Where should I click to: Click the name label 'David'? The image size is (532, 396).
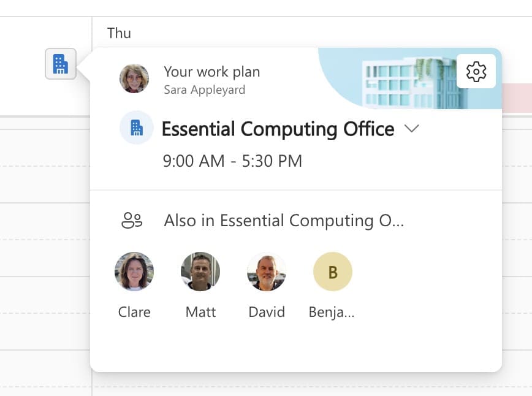(x=267, y=312)
